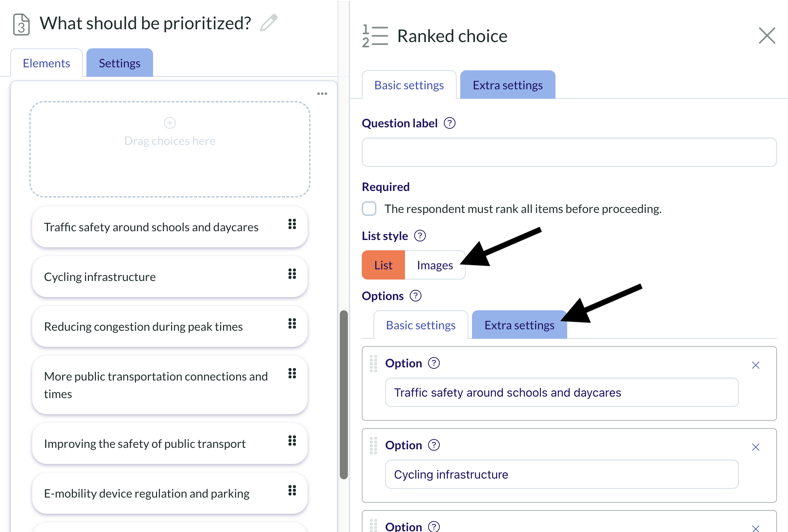Delete the Cycling infrastructure option

(x=756, y=447)
